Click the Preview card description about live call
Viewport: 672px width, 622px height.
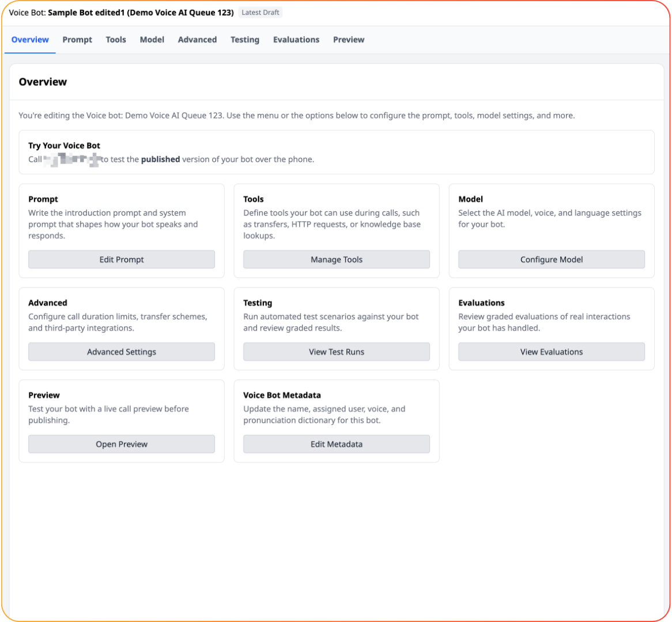[x=108, y=414]
